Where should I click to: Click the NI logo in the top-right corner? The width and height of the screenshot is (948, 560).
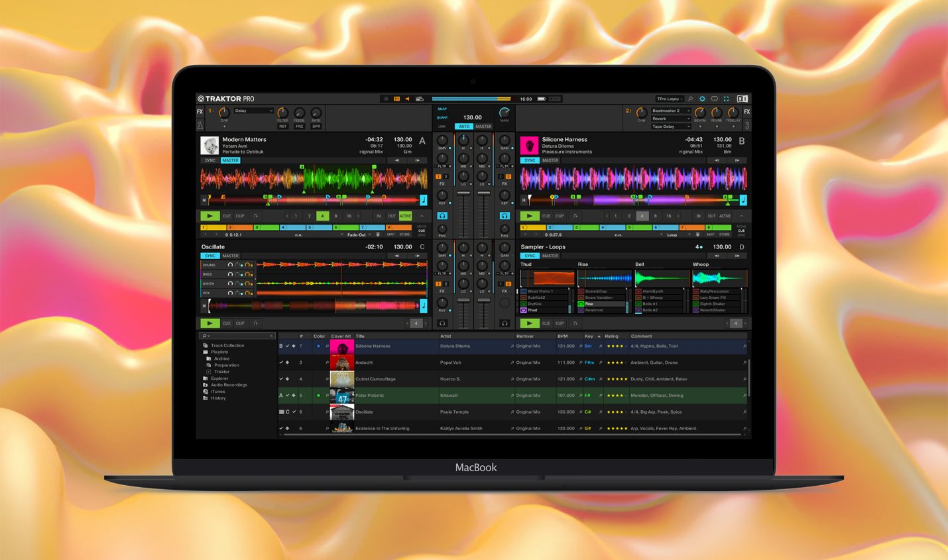pyautogui.click(x=742, y=99)
